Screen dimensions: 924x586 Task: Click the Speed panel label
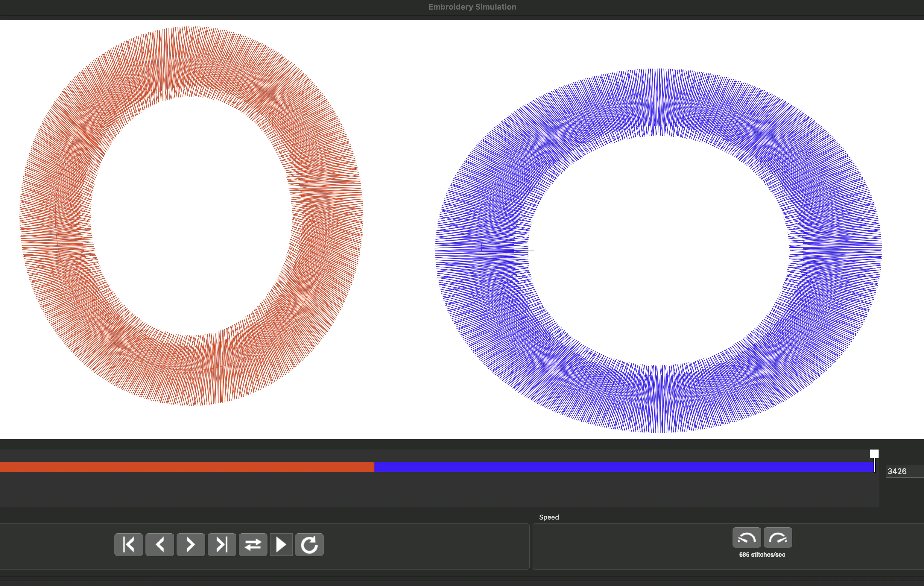click(x=549, y=517)
